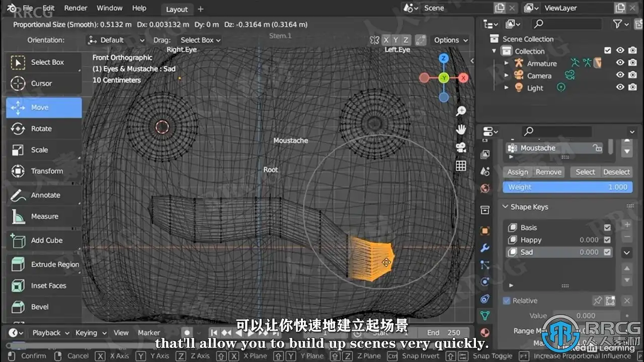
Task: Toggle the Relative shape keys checkbox
Action: coord(507,301)
